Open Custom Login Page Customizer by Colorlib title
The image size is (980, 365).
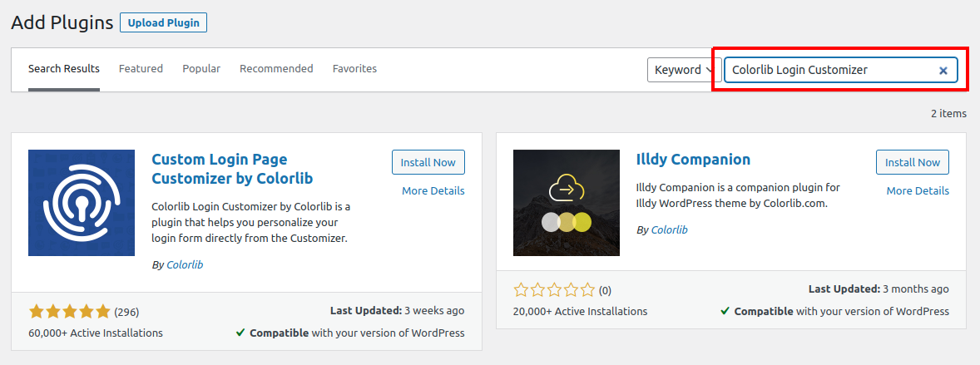click(x=232, y=169)
